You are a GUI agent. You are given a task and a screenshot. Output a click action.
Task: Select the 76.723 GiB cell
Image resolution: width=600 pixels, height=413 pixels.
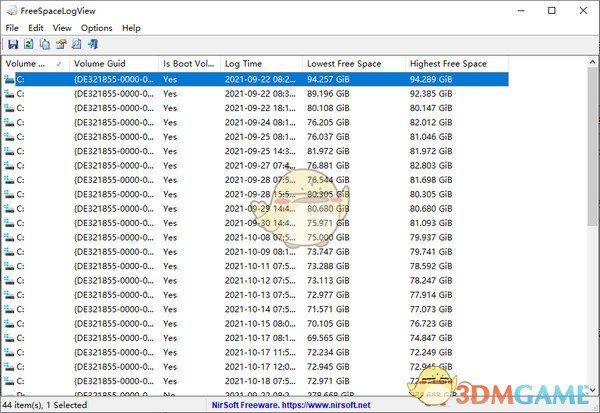tap(431, 324)
